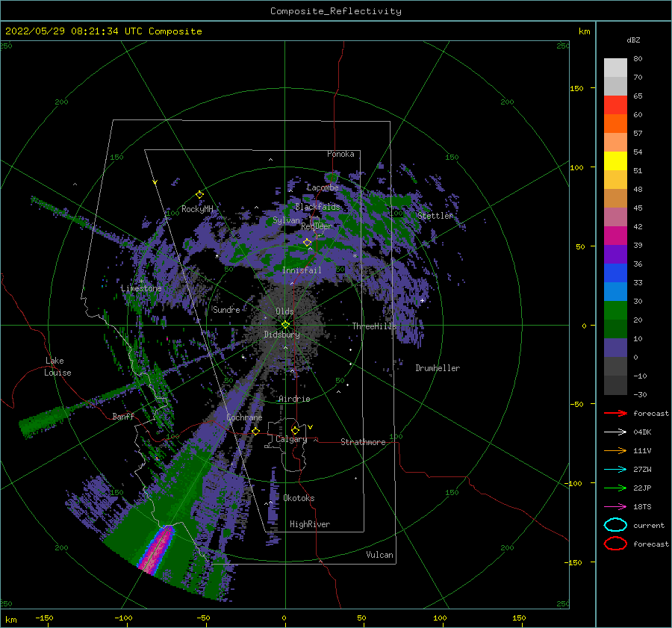Click the ThreeHills city label
The width and height of the screenshot is (672, 628).
tap(375, 326)
